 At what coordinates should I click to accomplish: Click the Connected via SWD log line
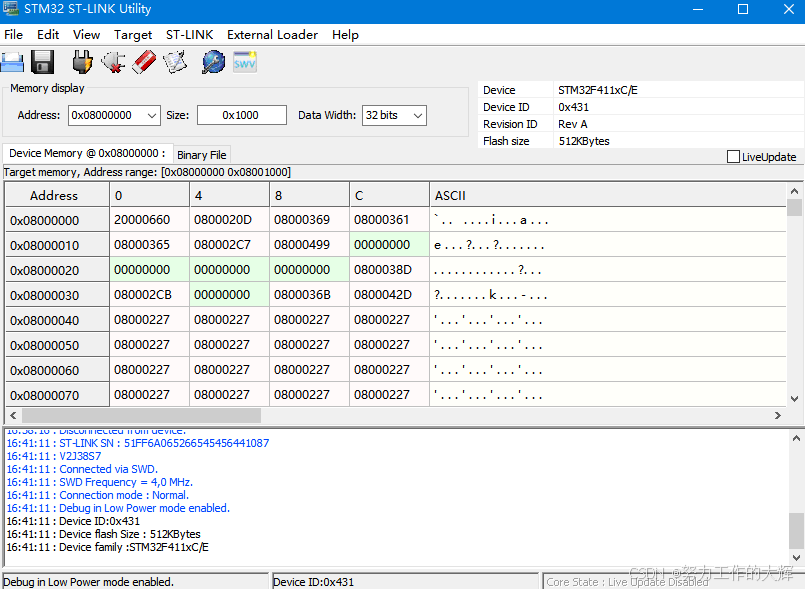82,469
